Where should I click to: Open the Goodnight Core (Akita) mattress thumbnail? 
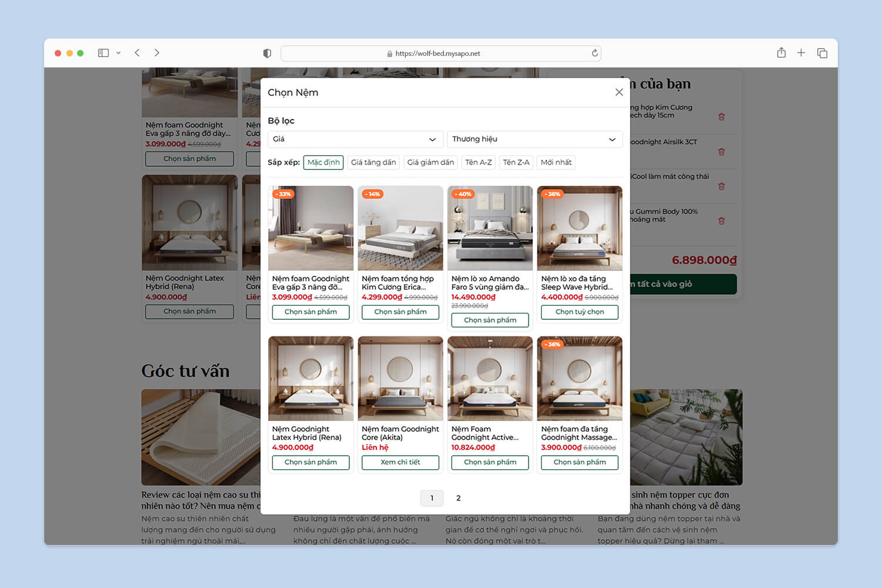coord(400,379)
